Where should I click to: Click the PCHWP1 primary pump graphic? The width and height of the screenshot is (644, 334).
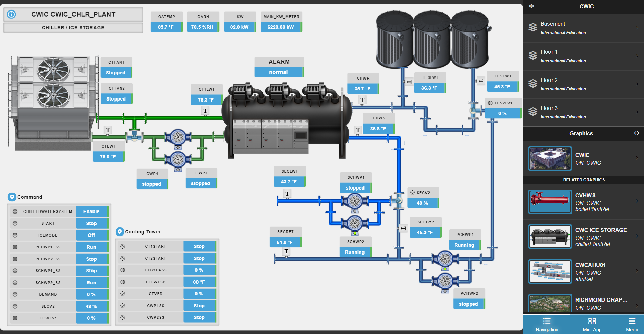click(x=445, y=260)
